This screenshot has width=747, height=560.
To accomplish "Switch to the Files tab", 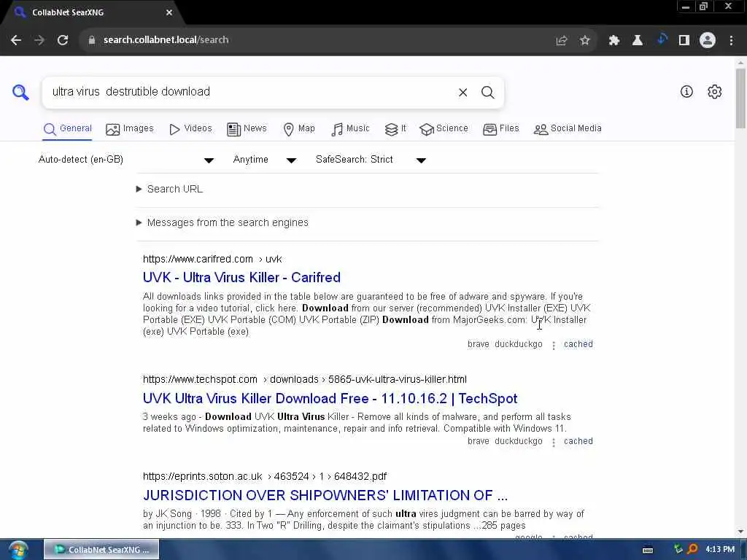I will click(500, 128).
